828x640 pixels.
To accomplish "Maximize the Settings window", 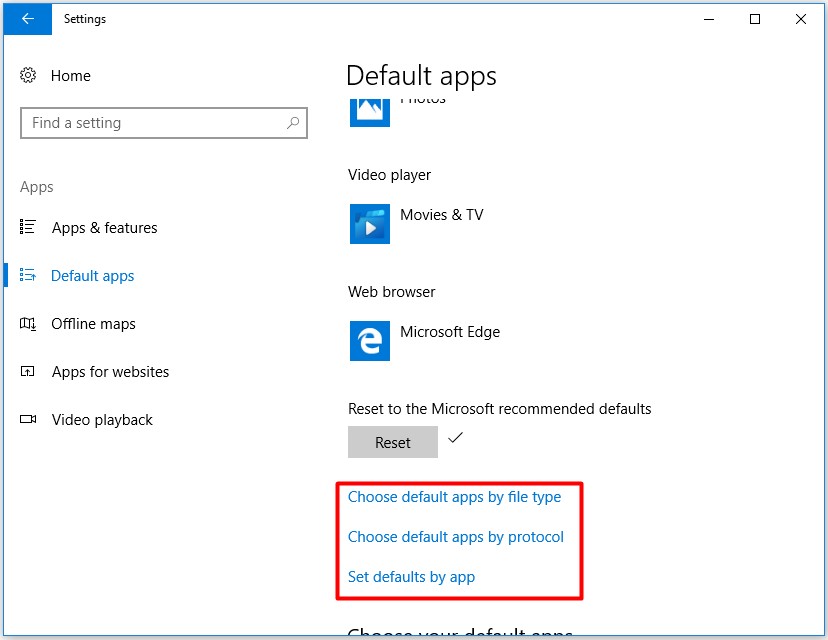I will click(755, 20).
